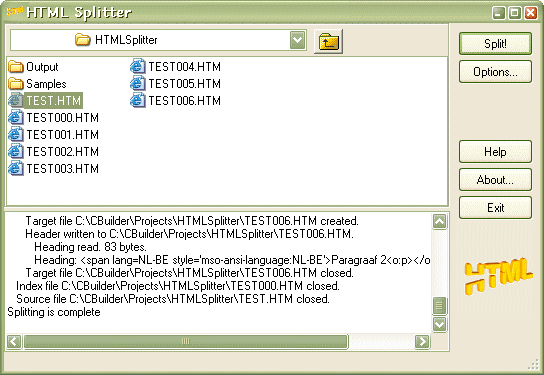Click the window resize grip
The height and width of the screenshot is (375, 544).
pyautogui.click(x=534, y=365)
